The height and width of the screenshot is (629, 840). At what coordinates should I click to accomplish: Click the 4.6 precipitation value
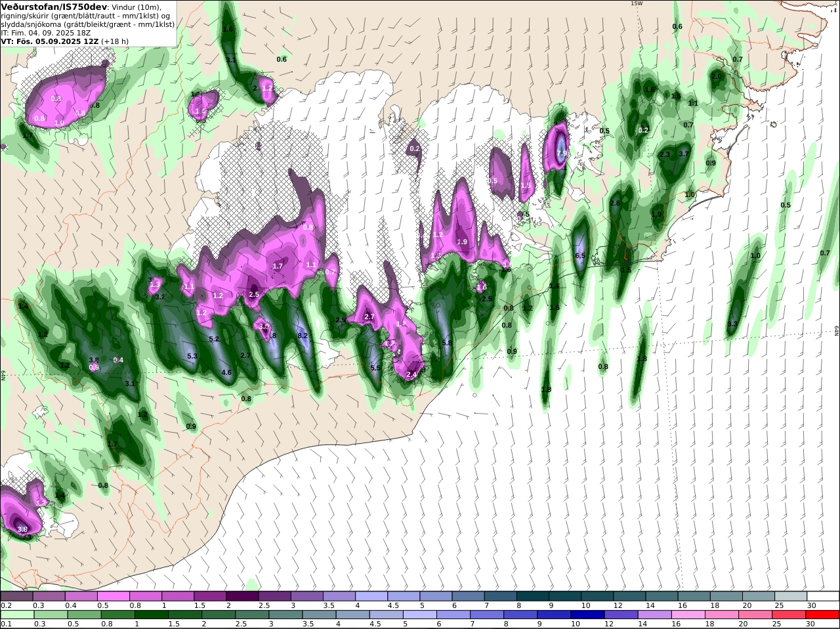click(x=226, y=372)
